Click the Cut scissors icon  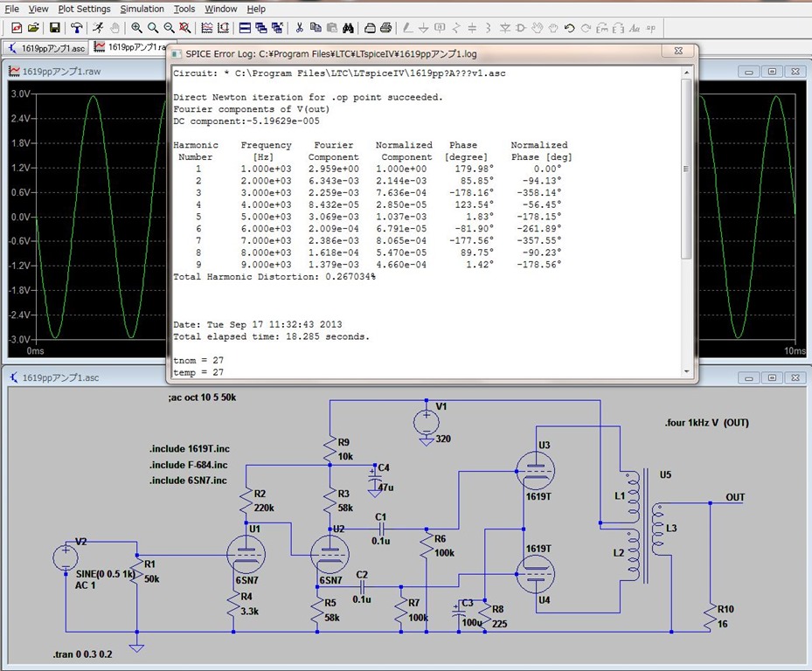(x=300, y=28)
